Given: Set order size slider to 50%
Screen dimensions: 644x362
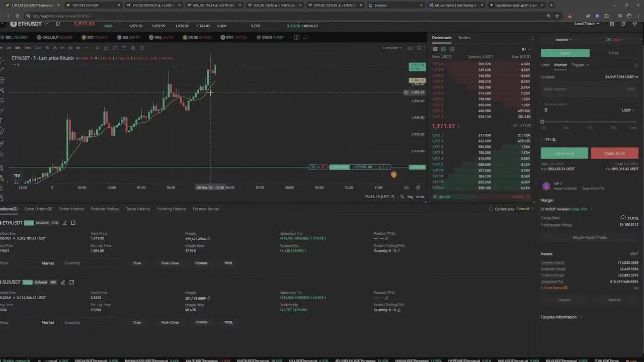Looking at the screenshot, I should [589, 122].
